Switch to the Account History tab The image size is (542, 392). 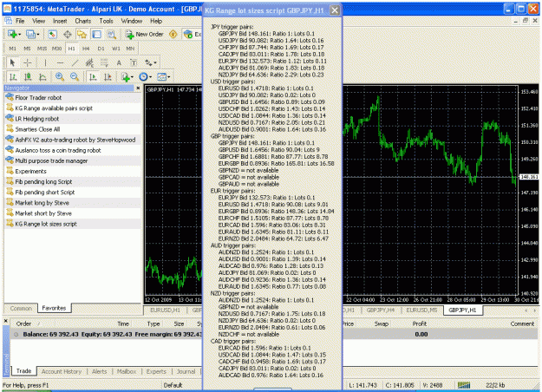(x=62, y=371)
